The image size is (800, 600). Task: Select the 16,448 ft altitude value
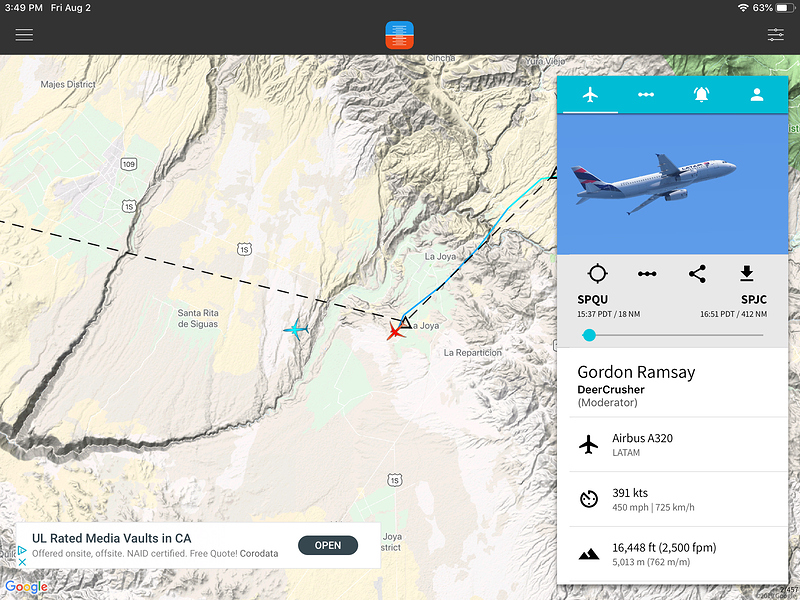click(664, 548)
